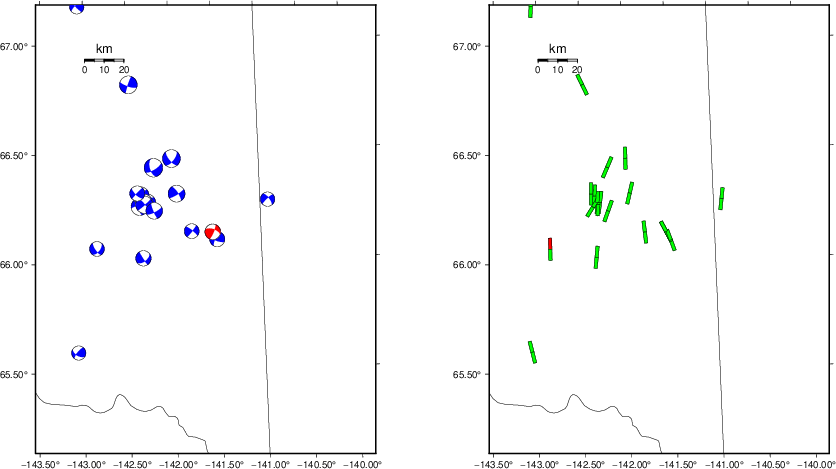Click the 'km' label on the left map

104,49
